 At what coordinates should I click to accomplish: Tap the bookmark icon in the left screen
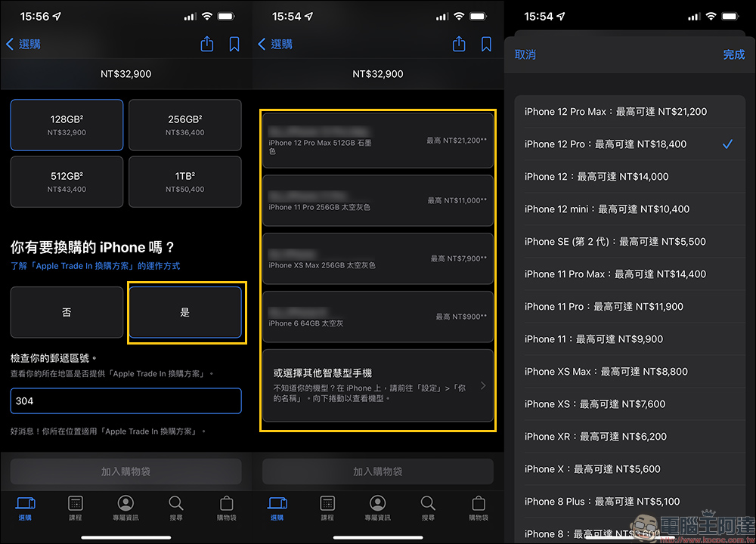234,45
